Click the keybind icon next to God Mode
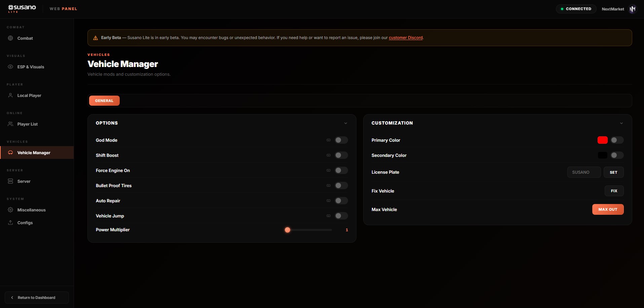 pos(329,140)
